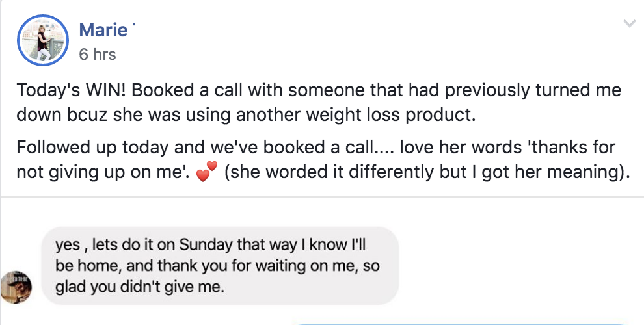Click the line glad you didn't give me
Viewport: 644px width, 325px height.
pyautogui.click(x=140, y=287)
